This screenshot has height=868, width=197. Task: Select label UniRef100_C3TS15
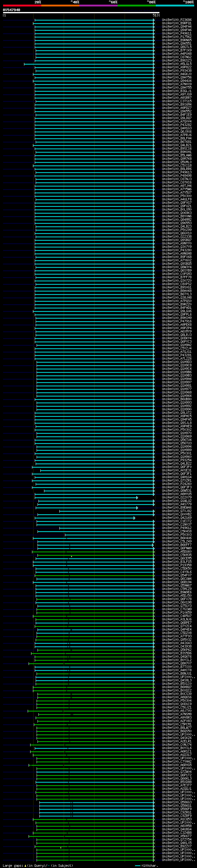177,101
